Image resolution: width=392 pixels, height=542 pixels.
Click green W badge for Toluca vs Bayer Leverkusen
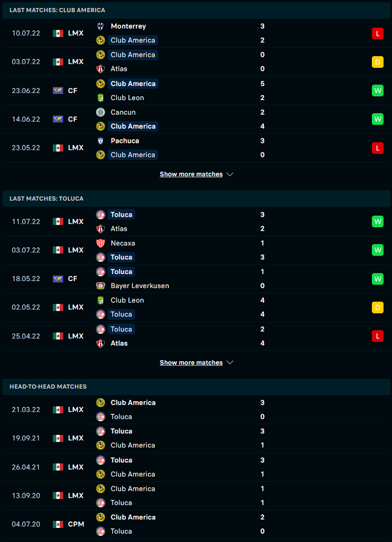tap(377, 279)
